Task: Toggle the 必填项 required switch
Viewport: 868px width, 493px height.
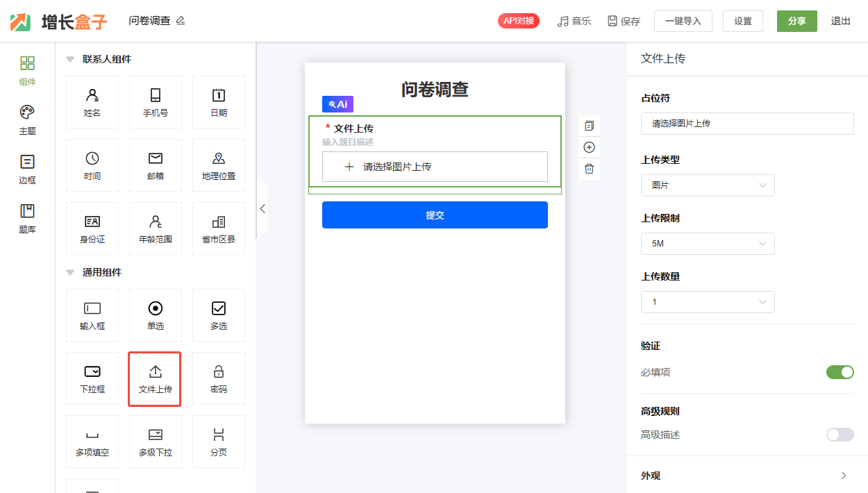Action: click(840, 372)
